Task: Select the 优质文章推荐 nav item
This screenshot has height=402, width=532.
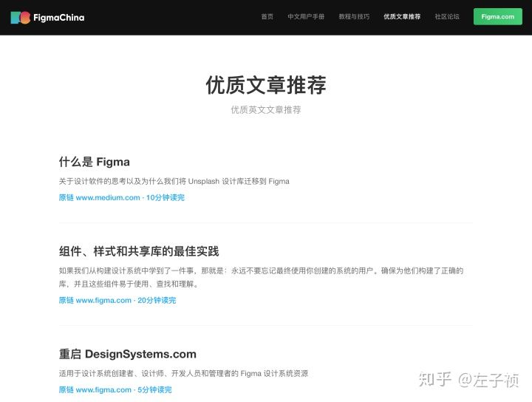Action: point(402,16)
